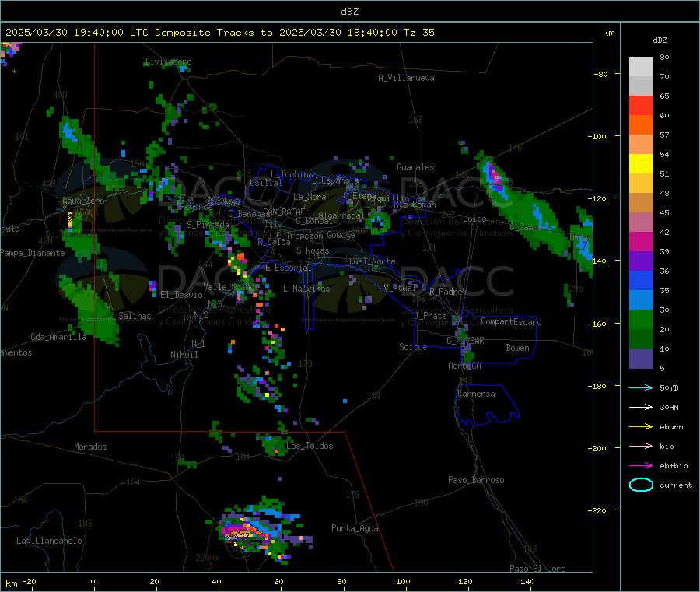
Task: Click the dBZ title at top
Action: click(x=349, y=12)
